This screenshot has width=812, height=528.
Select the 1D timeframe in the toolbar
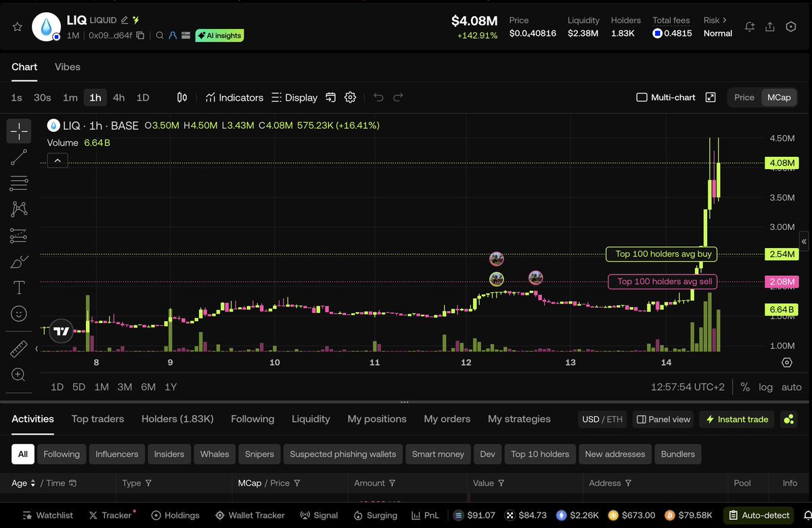tap(143, 97)
